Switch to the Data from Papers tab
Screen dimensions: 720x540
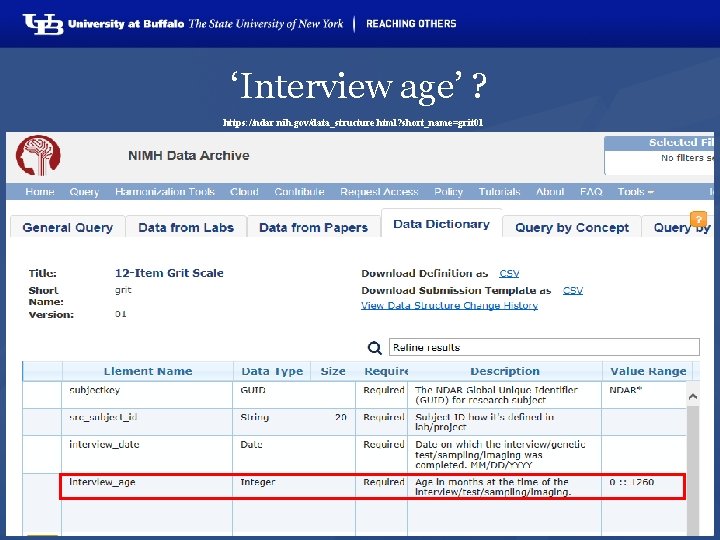(x=314, y=227)
